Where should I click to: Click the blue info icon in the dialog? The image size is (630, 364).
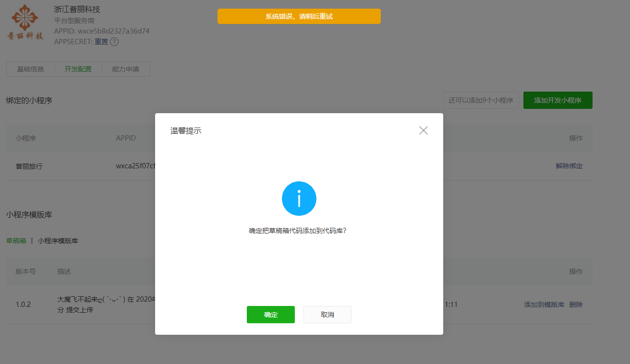pyautogui.click(x=299, y=198)
